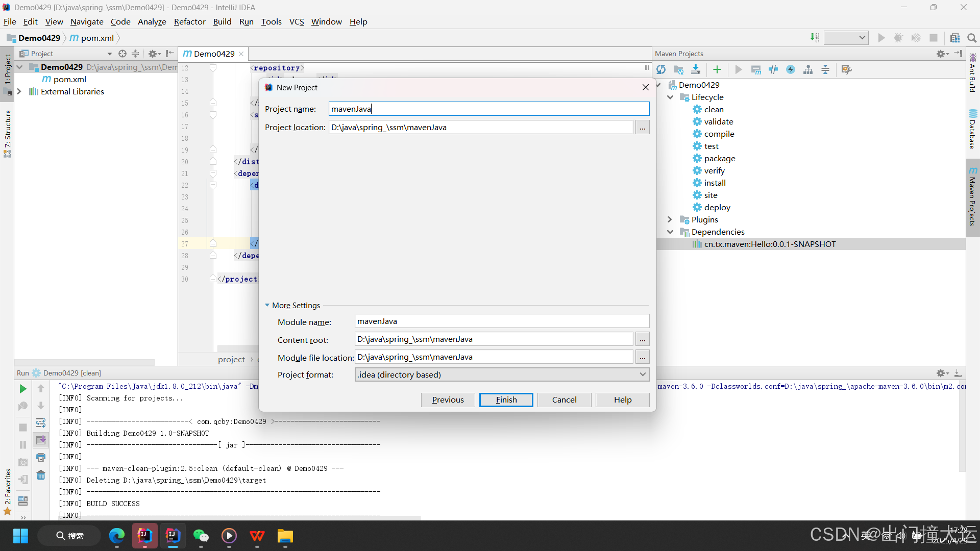Open Maven settings wrench icon
The height and width of the screenshot is (551, 980).
pos(846,69)
